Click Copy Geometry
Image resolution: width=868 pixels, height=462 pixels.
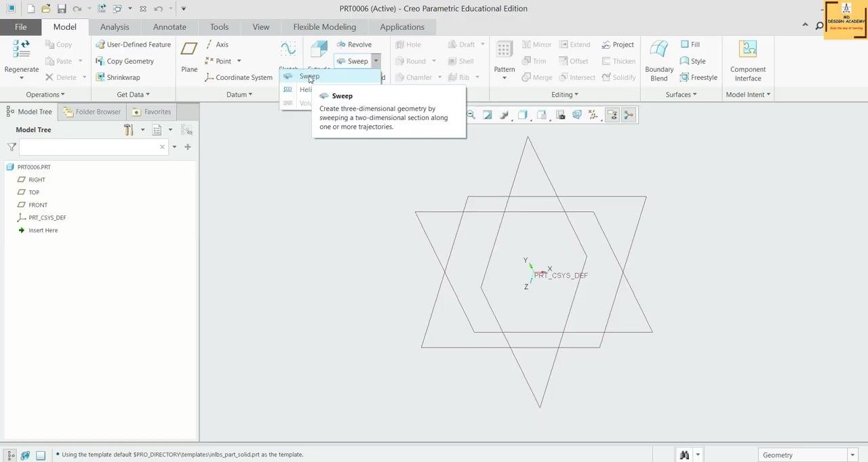[x=125, y=61]
